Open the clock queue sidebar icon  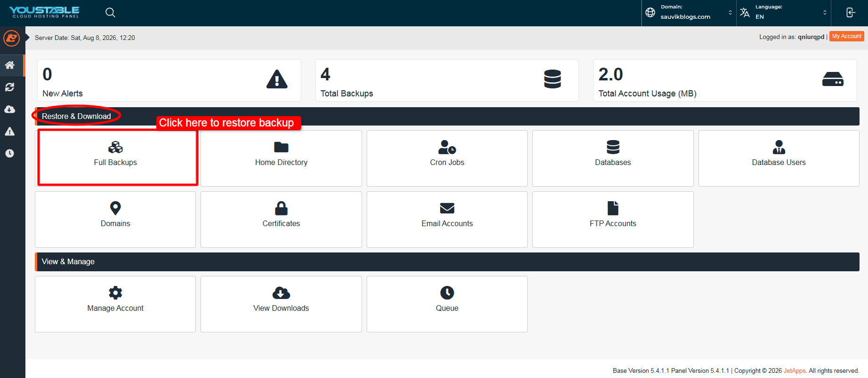[x=10, y=153]
